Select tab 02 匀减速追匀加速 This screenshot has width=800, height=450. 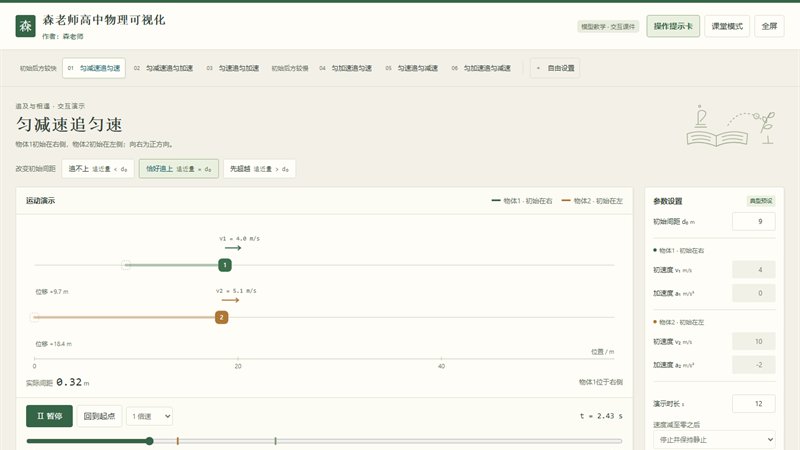[163, 68]
